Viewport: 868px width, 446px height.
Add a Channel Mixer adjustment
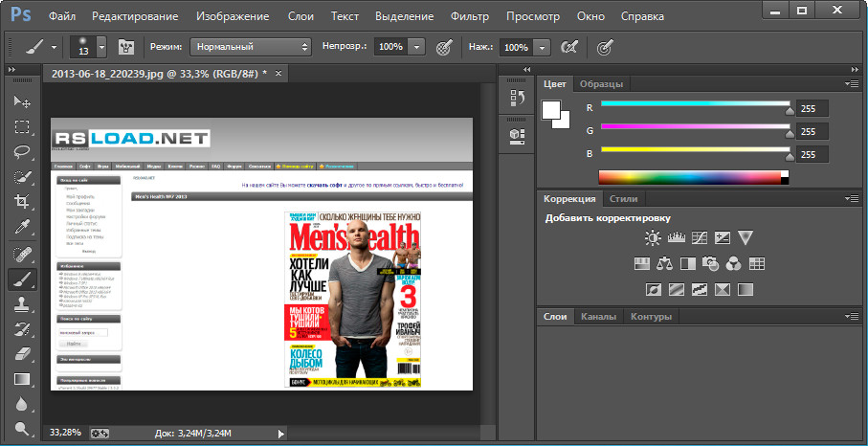pos(733,263)
